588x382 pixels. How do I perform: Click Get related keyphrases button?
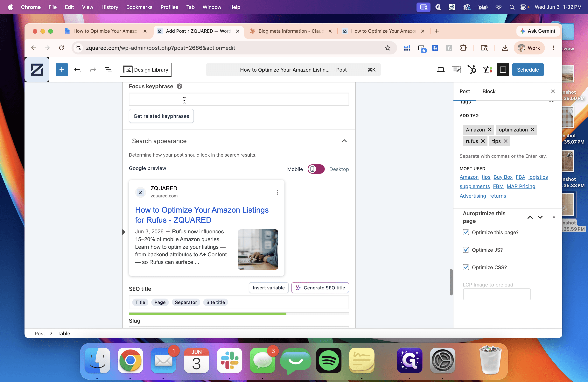point(161,116)
